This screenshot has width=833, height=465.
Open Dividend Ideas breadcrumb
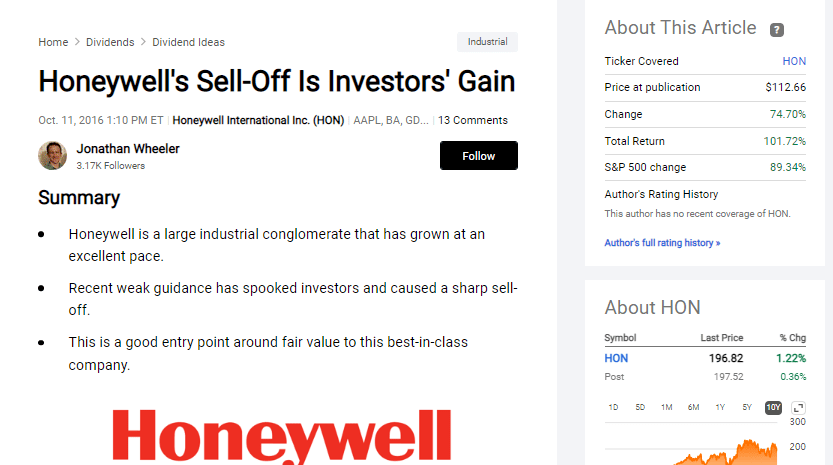(189, 42)
